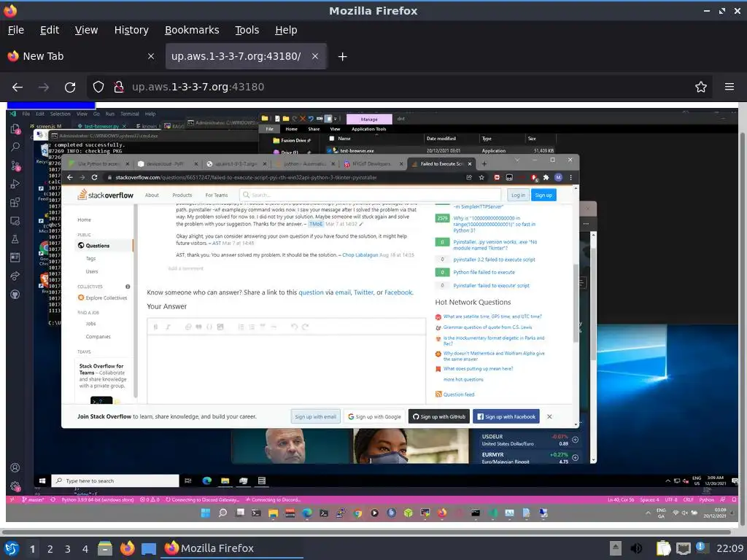Expand outer Windows 11 tray chevron
747x560 pixels.
tap(648, 513)
